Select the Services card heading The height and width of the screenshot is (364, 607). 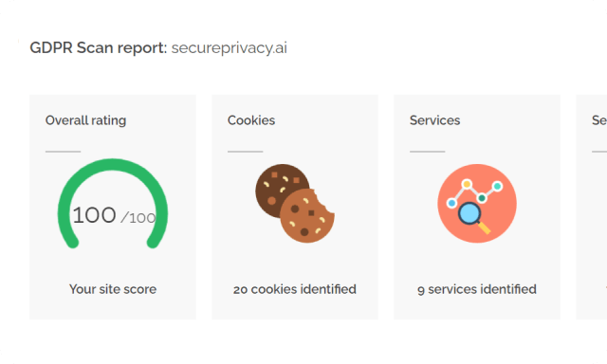coord(434,120)
